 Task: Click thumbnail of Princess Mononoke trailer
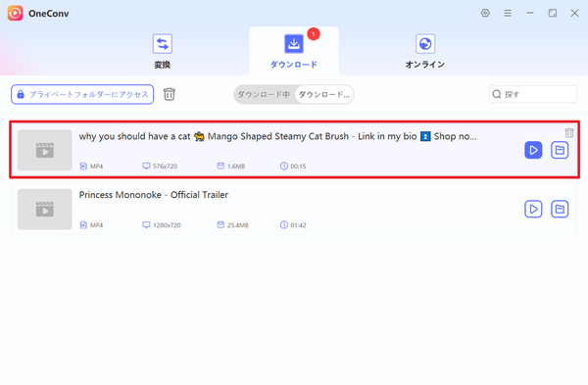45,210
